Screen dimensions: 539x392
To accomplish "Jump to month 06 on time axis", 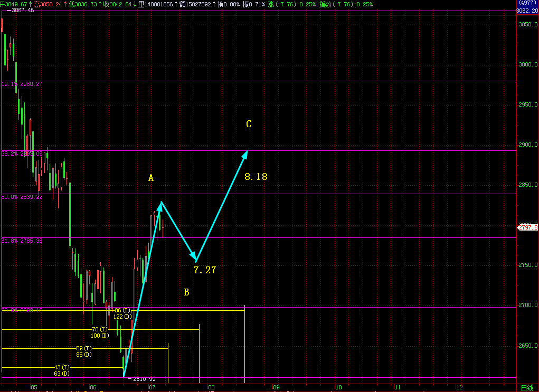I will tap(93, 388).
